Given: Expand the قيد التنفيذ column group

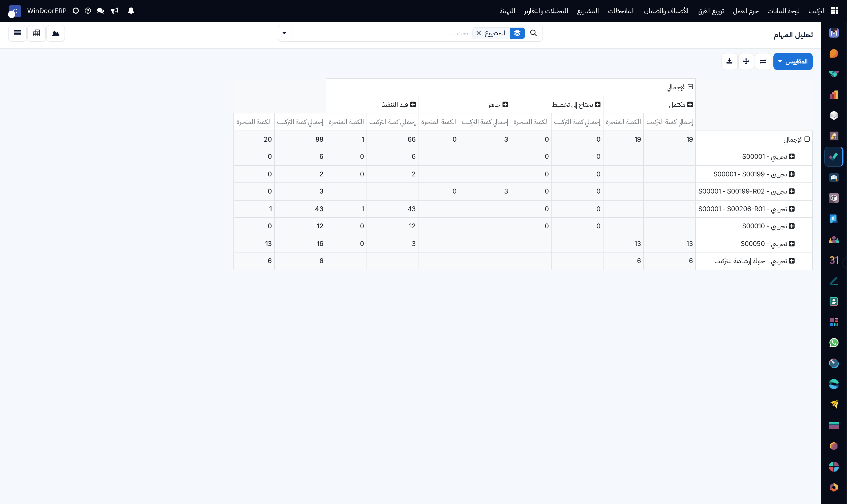Looking at the screenshot, I should pos(413,105).
